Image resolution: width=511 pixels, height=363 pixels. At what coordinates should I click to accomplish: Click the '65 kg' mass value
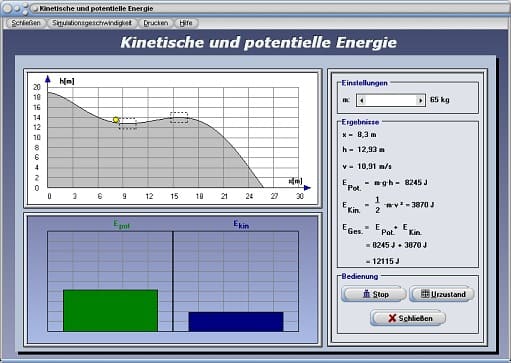440,100
